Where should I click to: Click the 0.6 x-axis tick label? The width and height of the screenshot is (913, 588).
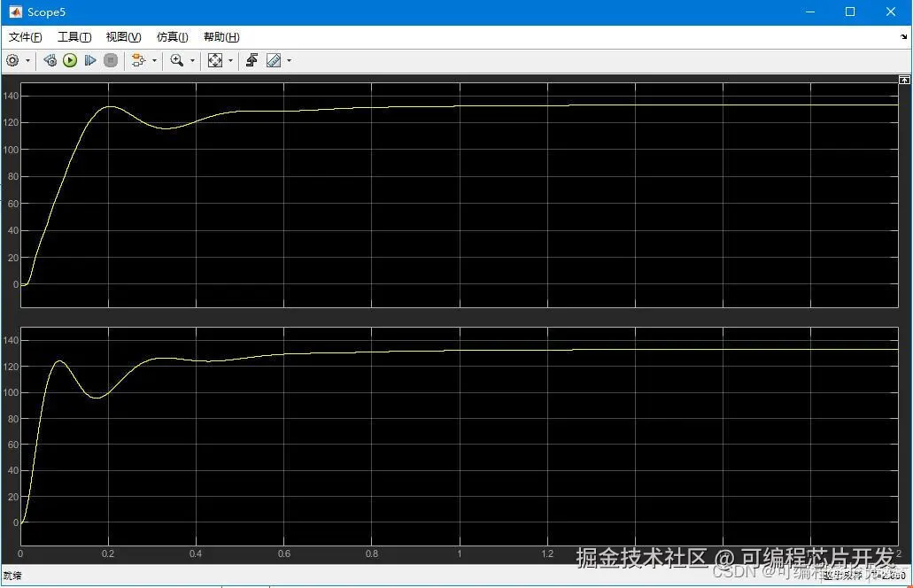pos(284,553)
